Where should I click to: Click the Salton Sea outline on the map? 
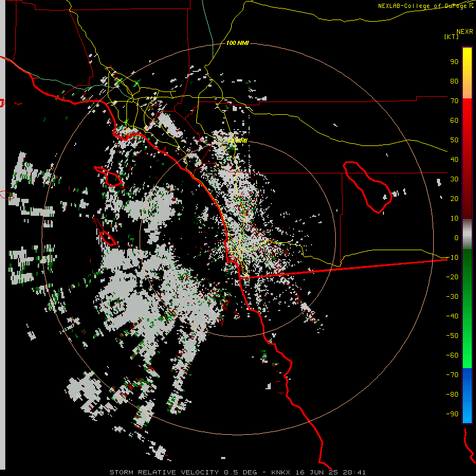pos(368,187)
